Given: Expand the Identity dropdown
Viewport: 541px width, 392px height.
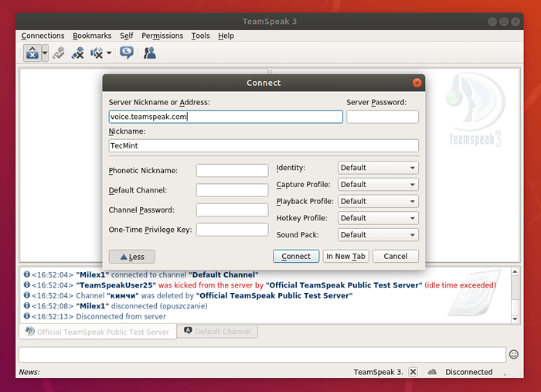Looking at the screenshot, I should [x=378, y=168].
